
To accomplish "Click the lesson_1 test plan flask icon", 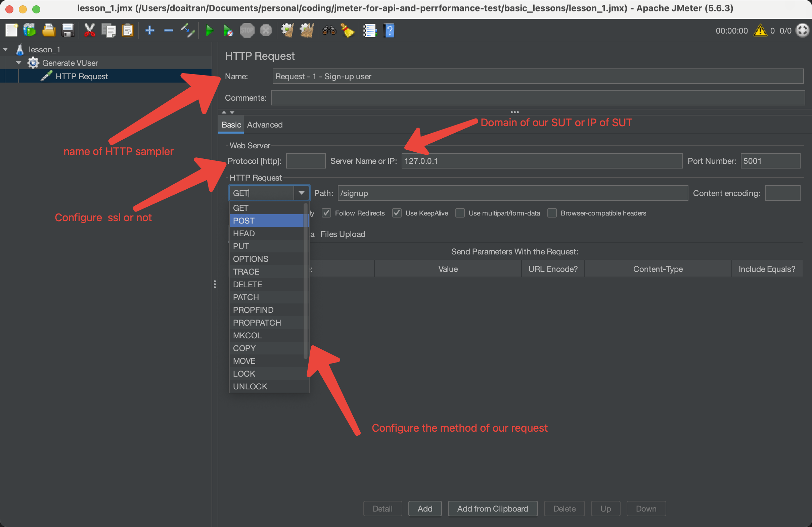I will coord(20,49).
